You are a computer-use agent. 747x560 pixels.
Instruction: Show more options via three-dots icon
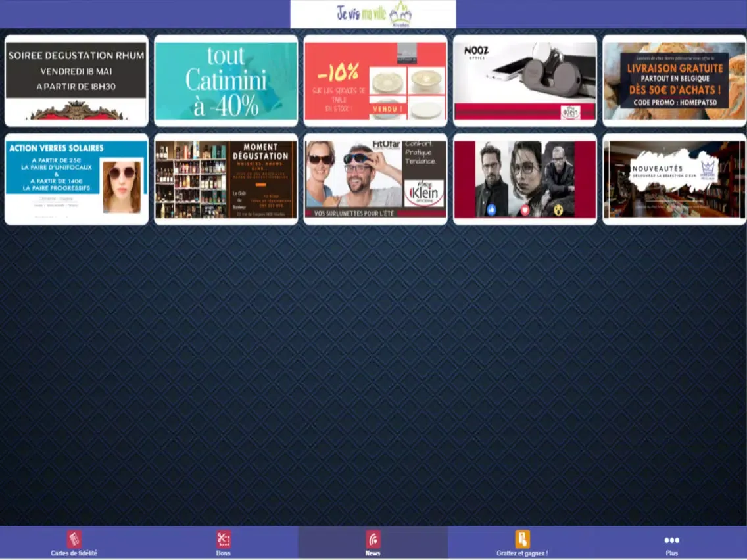(672, 540)
